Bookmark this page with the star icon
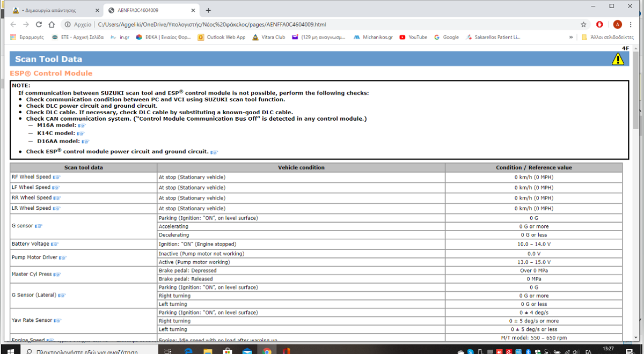This screenshot has height=354, width=644. [x=583, y=25]
